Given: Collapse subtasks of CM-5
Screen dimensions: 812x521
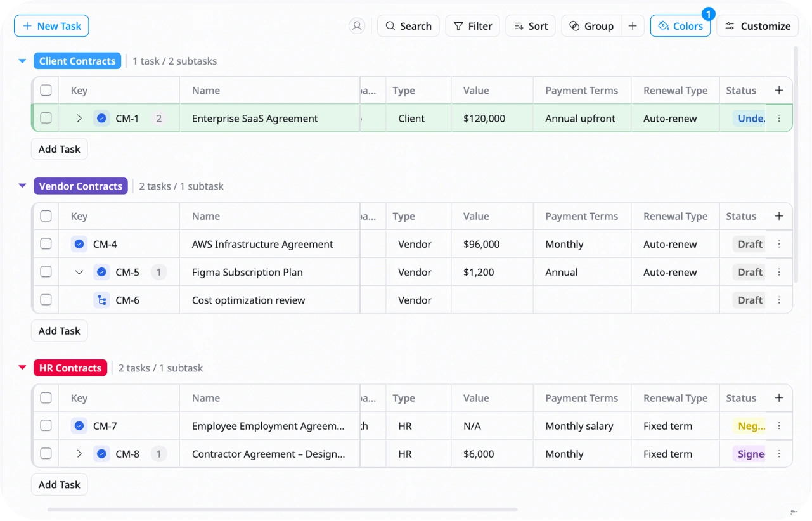Looking at the screenshot, I should 79,272.
